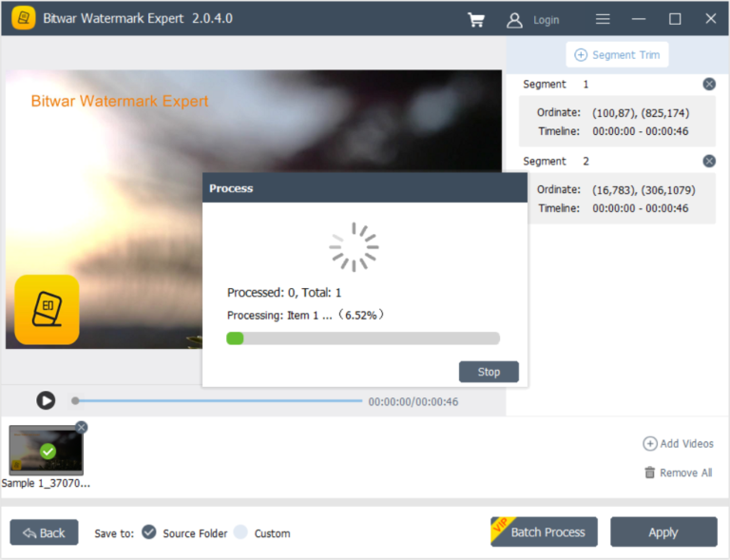Click the green checkmark on Sample 1 thumbnail
730x560 pixels.
point(48,451)
